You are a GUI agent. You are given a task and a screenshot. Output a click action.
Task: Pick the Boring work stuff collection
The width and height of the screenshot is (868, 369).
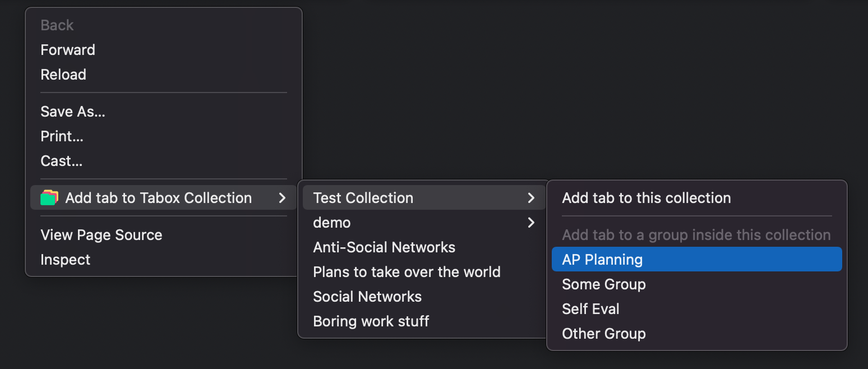(371, 321)
